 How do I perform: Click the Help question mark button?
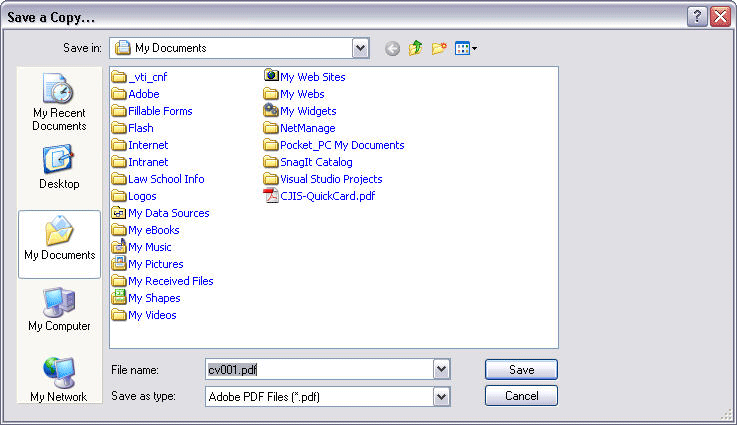697,17
